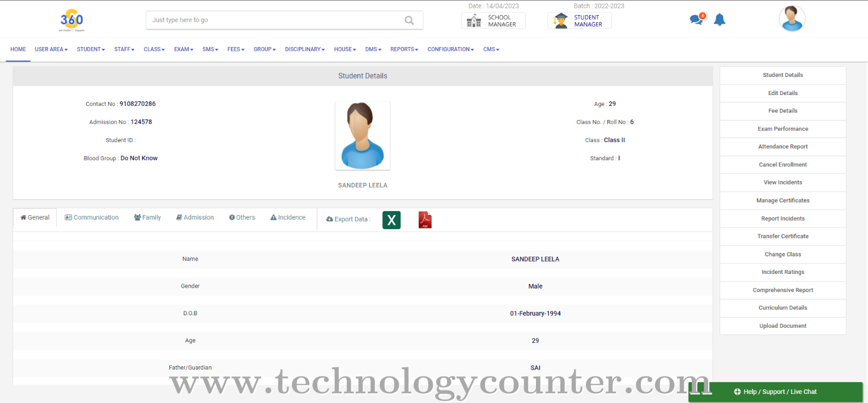Viewport: 868px width, 403px height.
Task: Click the Export Data label
Action: [349, 219]
